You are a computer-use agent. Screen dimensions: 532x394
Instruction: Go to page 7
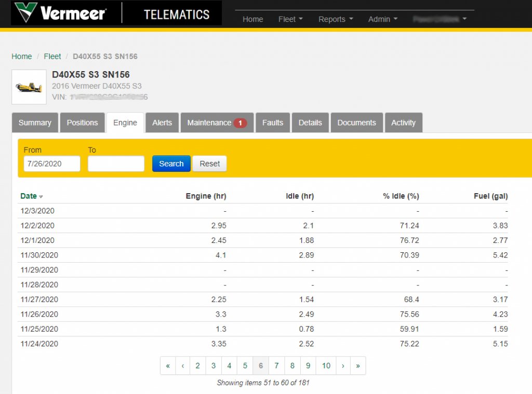coord(276,365)
